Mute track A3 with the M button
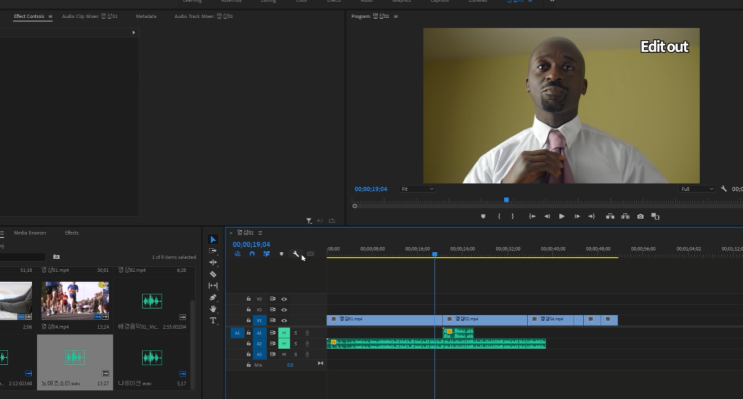The image size is (743, 399). click(284, 354)
